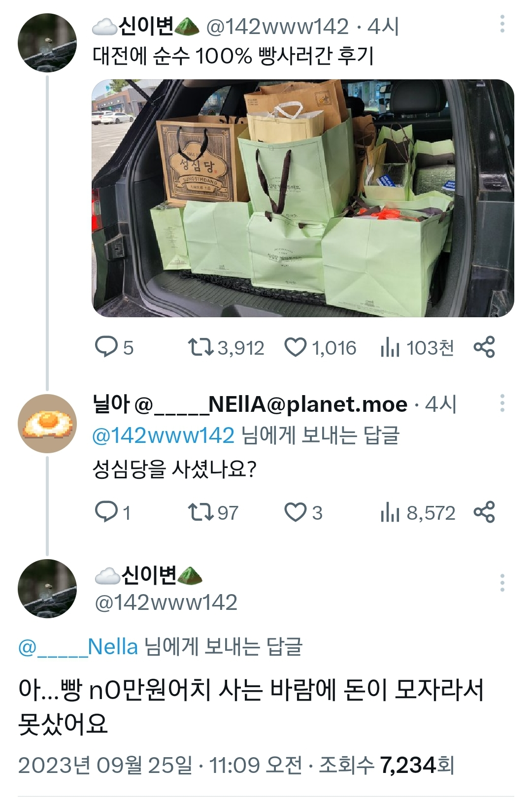
Task: Reply to 닐아's 성심당 question tweet
Action: pos(105,512)
